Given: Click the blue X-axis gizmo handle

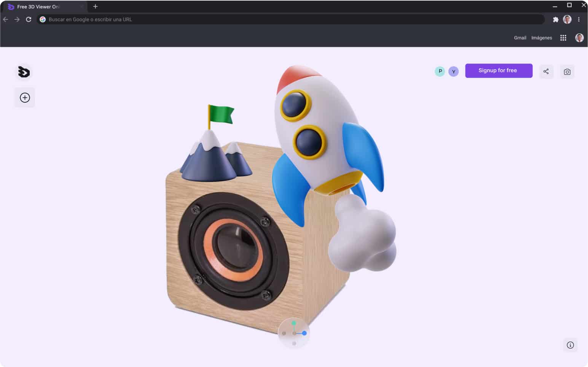Looking at the screenshot, I should pos(304,333).
